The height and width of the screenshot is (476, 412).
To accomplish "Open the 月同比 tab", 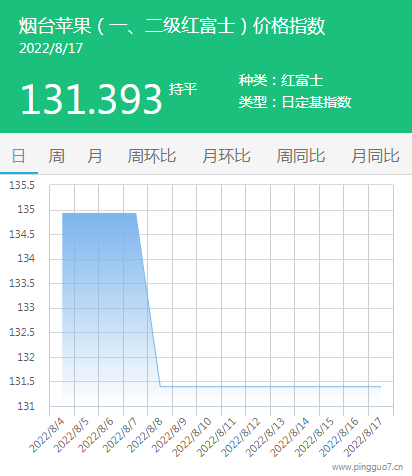I will click(375, 156).
